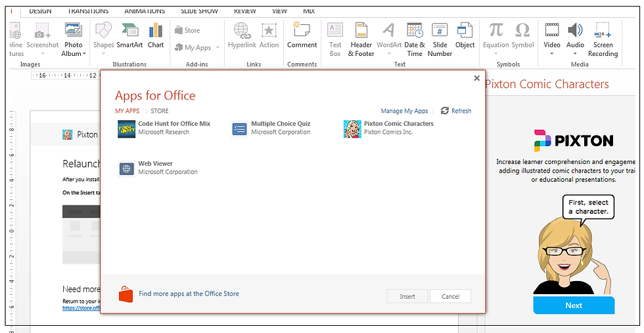This screenshot has width=644, height=333.
Task: Click the PIXTON logo in task pane
Action: click(x=574, y=141)
